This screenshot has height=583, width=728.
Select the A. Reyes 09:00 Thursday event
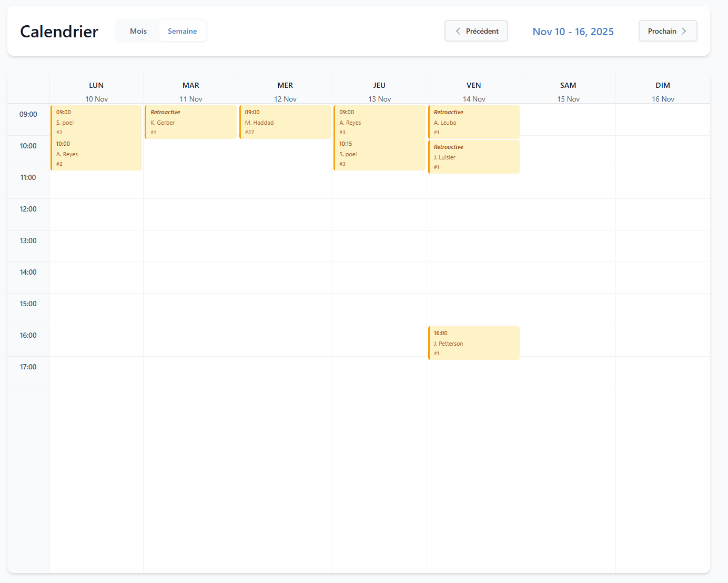(x=379, y=122)
